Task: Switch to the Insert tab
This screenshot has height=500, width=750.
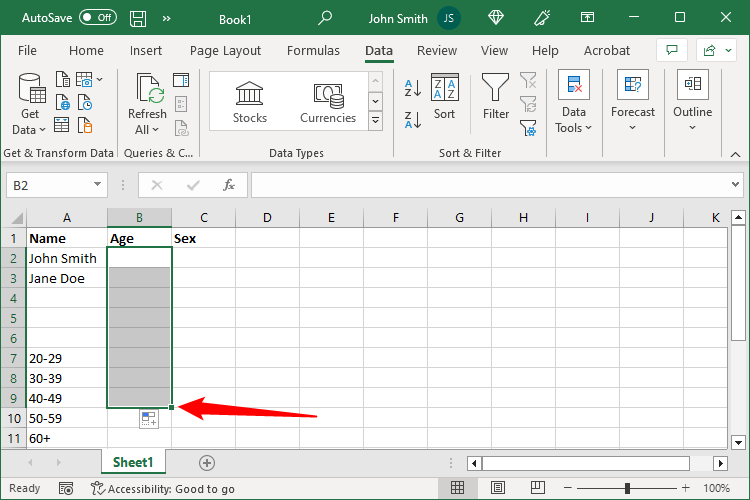Action: 146,50
